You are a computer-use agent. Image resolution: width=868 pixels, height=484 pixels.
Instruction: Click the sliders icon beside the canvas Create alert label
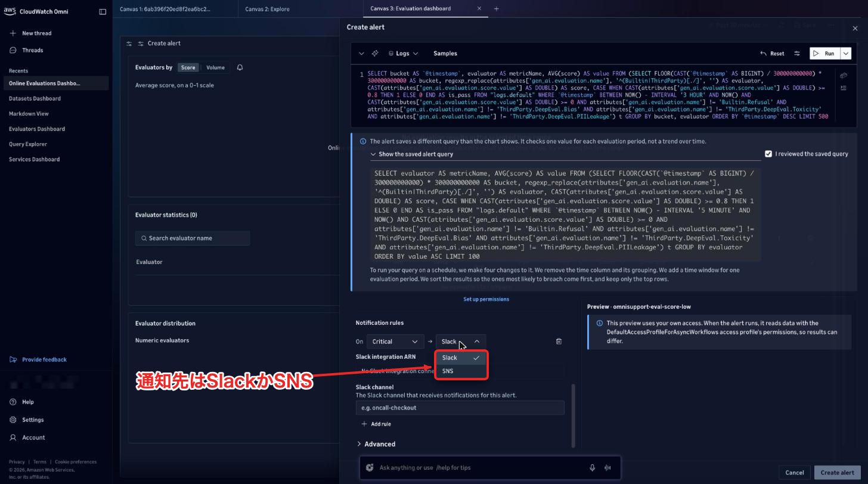pos(141,44)
